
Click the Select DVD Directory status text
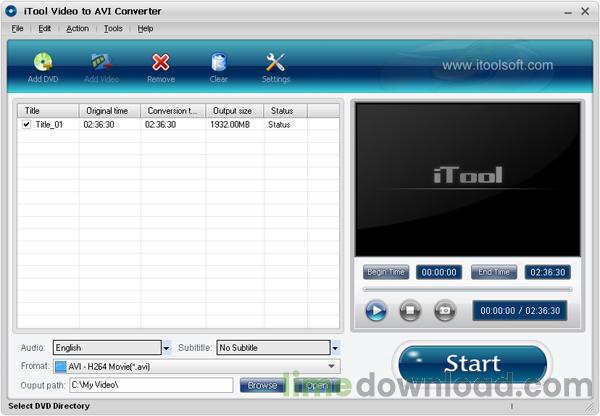[x=49, y=406]
